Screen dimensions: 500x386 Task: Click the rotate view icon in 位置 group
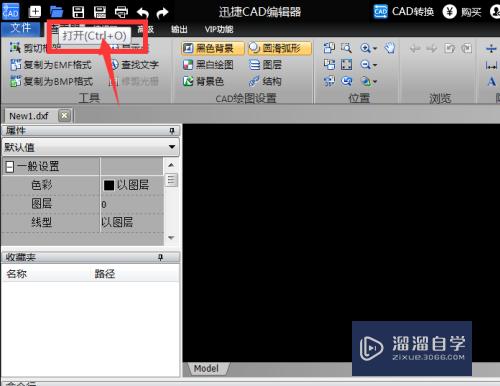347,81
